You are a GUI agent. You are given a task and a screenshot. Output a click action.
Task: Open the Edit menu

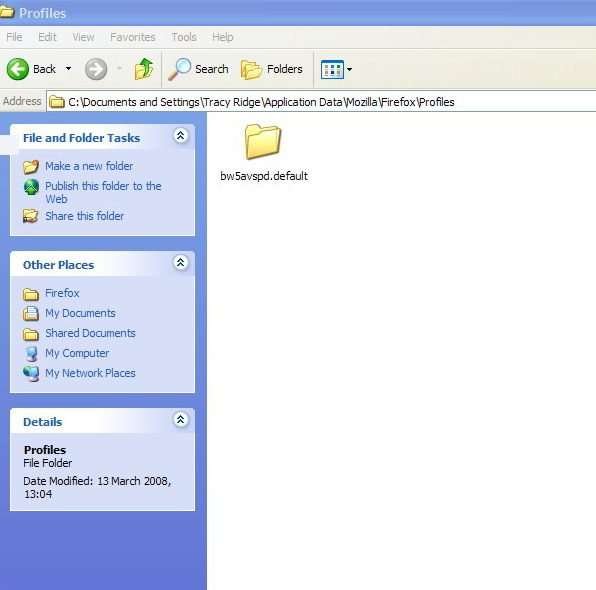coord(47,37)
